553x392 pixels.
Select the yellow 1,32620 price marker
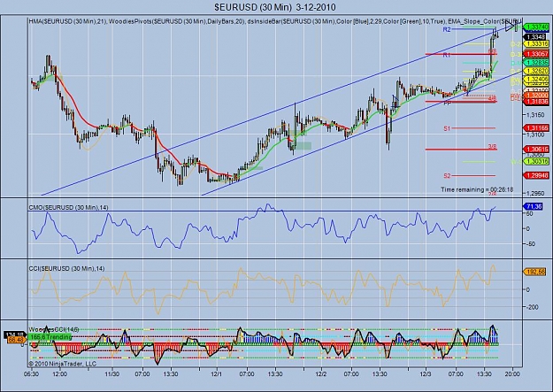coord(536,71)
